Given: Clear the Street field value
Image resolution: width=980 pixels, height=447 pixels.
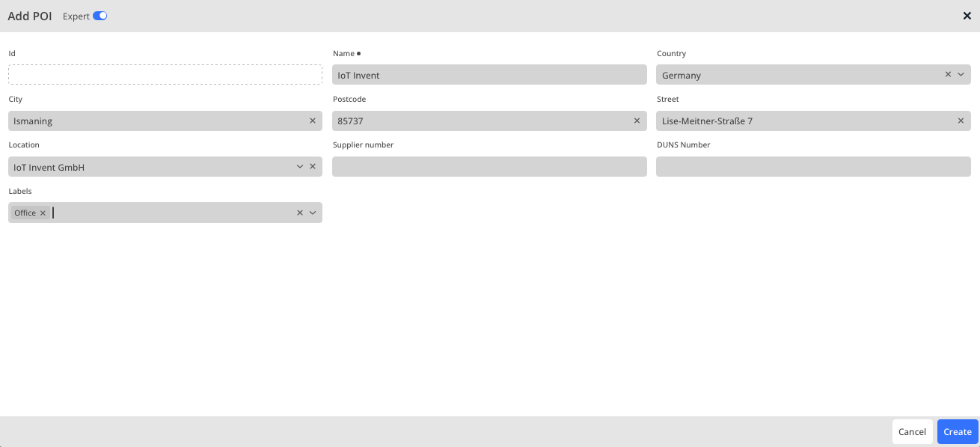Looking at the screenshot, I should point(961,121).
